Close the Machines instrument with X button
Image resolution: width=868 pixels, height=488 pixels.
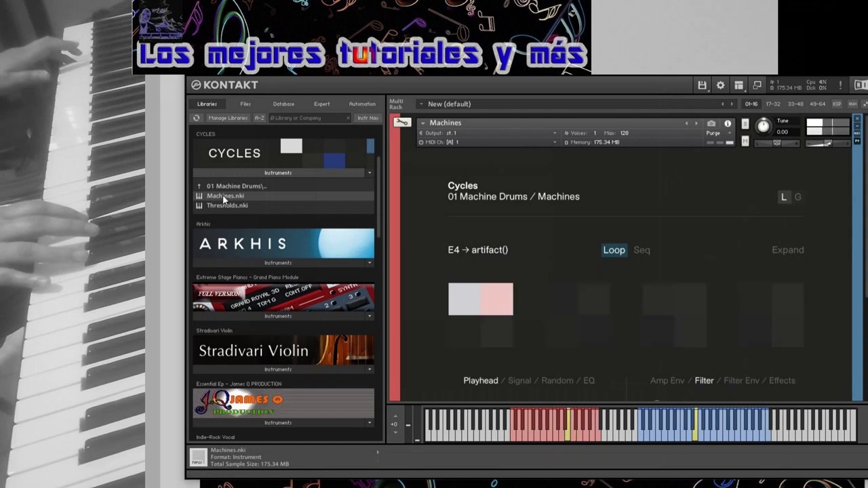(x=856, y=119)
